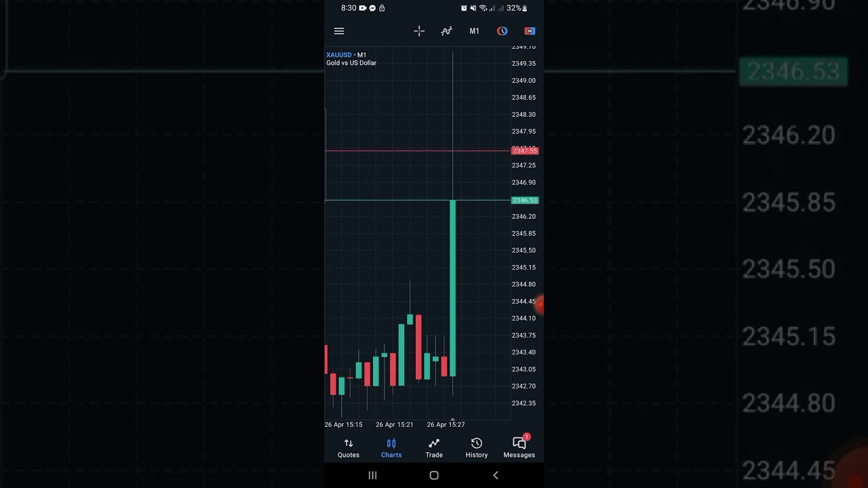The width and height of the screenshot is (868, 488).
Task: Tap the 26 Apr 15:27 time label
Action: (446, 425)
